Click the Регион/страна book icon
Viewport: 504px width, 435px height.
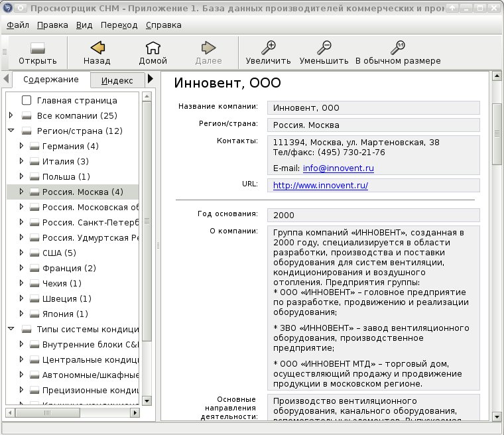click(27, 131)
